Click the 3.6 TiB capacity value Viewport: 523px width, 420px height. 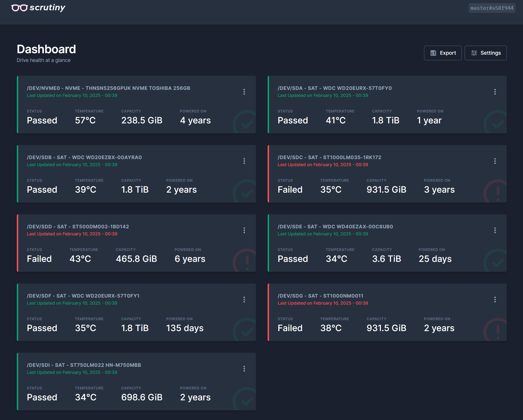click(x=386, y=259)
